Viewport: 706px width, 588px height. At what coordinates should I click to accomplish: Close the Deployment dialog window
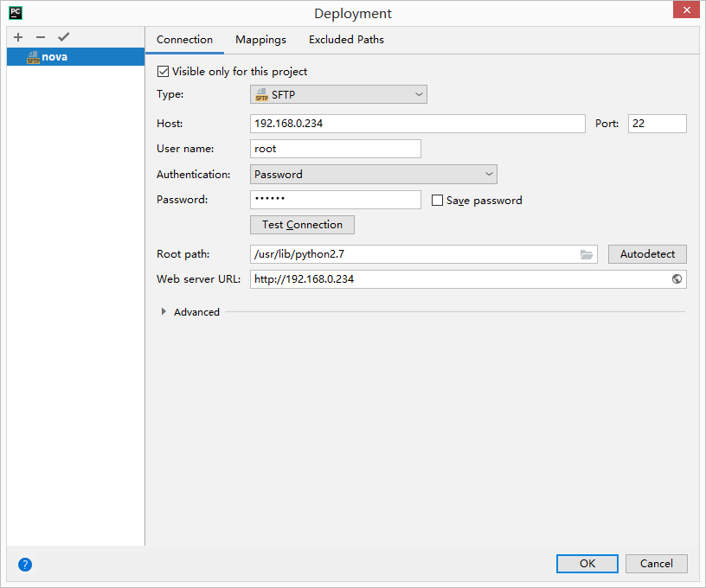tap(687, 10)
